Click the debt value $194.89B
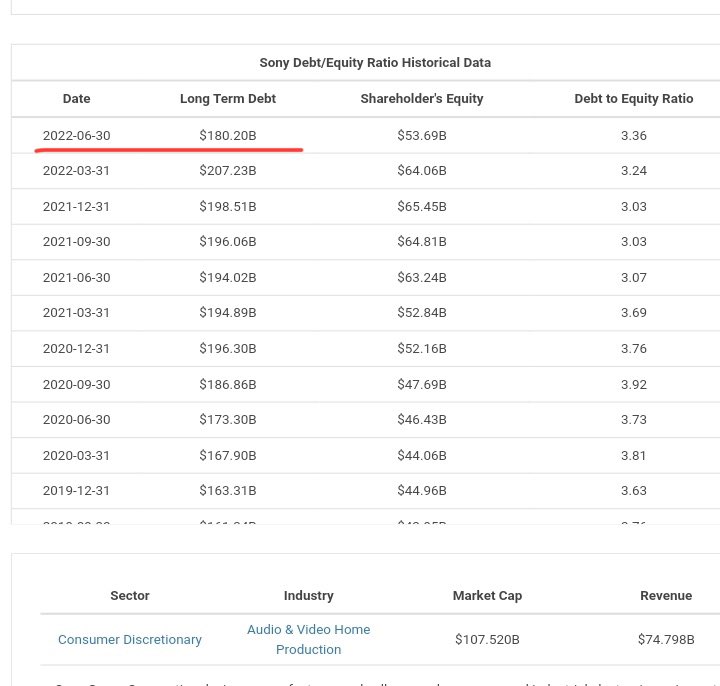The image size is (720, 686). 228,313
